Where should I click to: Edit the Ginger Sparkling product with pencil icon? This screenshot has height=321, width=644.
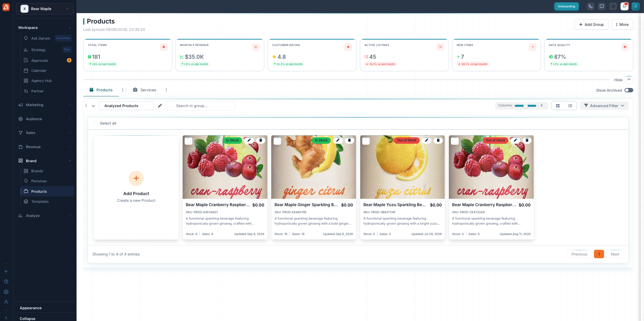pos(338,140)
